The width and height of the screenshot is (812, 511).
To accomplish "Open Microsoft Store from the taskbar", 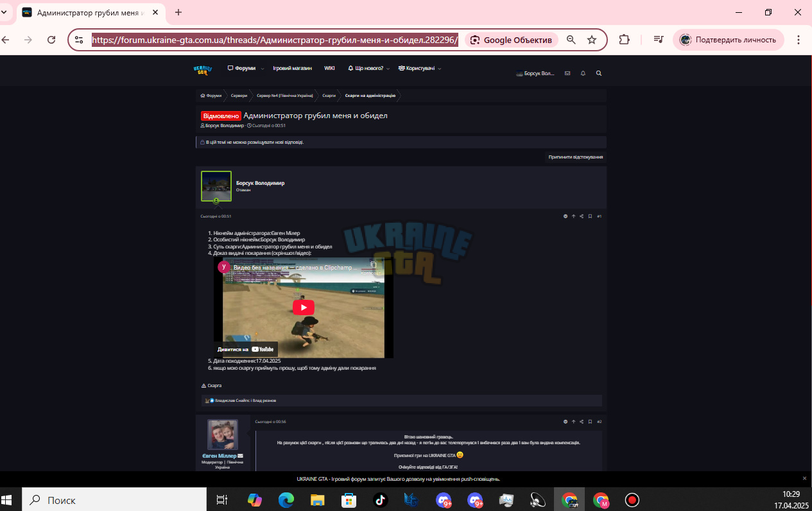I will coord(349,500).
